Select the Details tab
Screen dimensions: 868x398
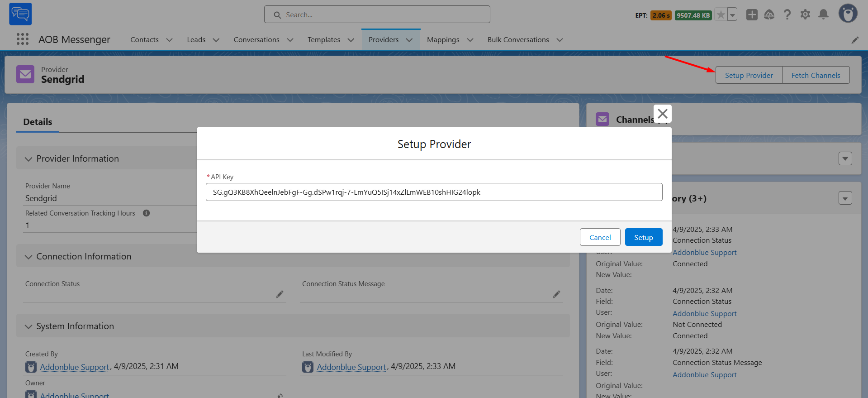coord(38,122)
